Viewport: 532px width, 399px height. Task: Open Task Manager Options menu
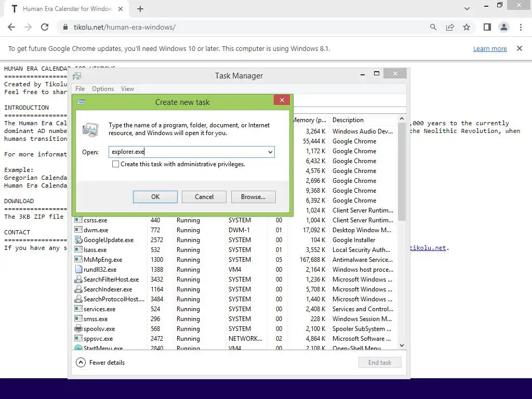(103, 88)
